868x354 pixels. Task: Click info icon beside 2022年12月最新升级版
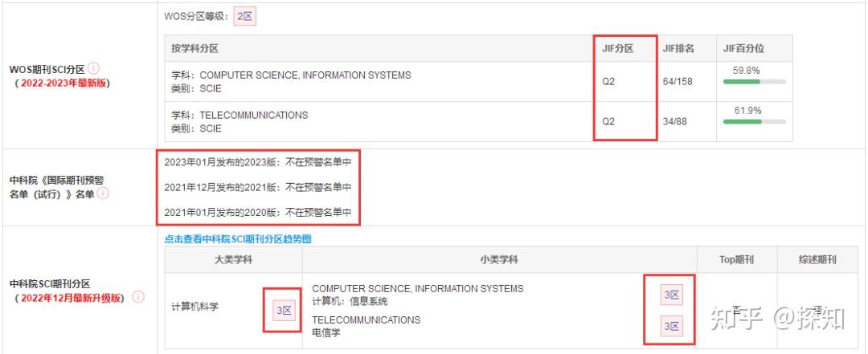tap(138, 298)
